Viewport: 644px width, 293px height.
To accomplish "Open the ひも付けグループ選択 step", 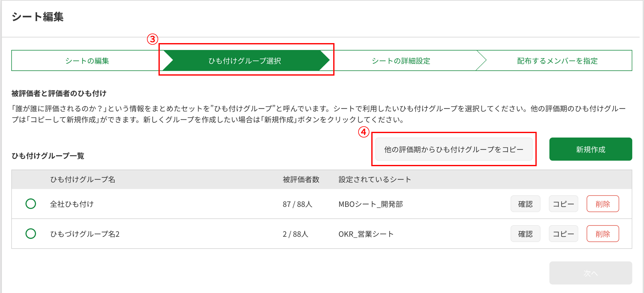I will (245, 61).
